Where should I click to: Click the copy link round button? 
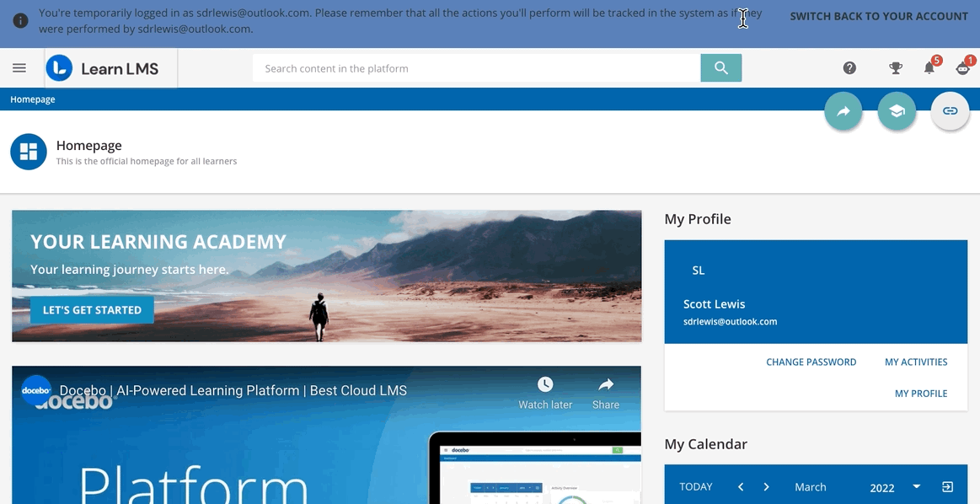click(x=950, y=111)
